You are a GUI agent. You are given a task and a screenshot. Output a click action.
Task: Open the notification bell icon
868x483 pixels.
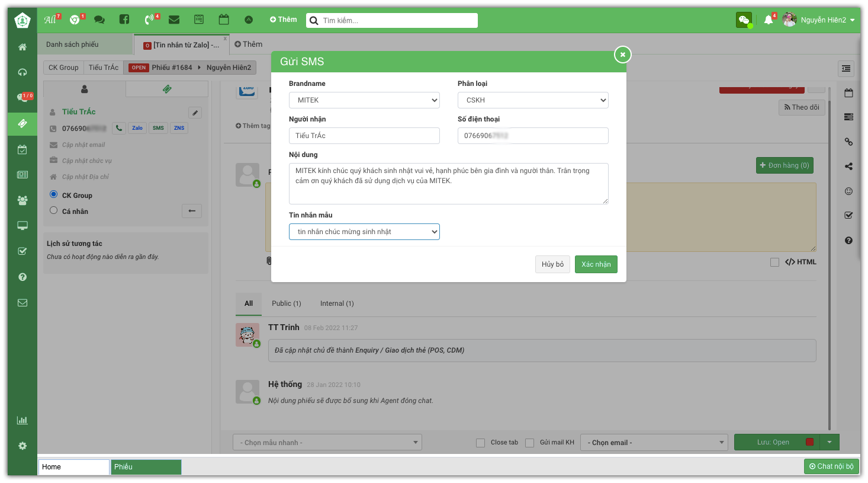pyautogui.click(x=769, y=20)
